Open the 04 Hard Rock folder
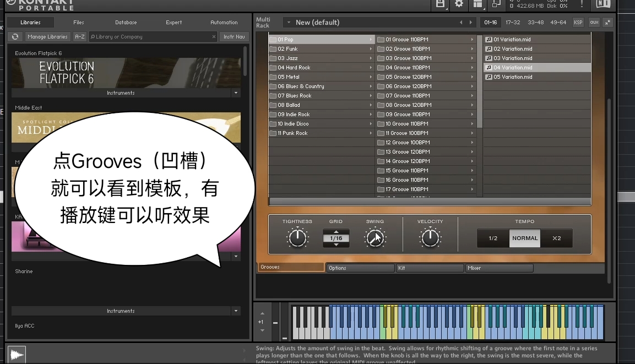The width and height of the screenshot is (635, 364). pyautogui.click(x=322, y=67)
